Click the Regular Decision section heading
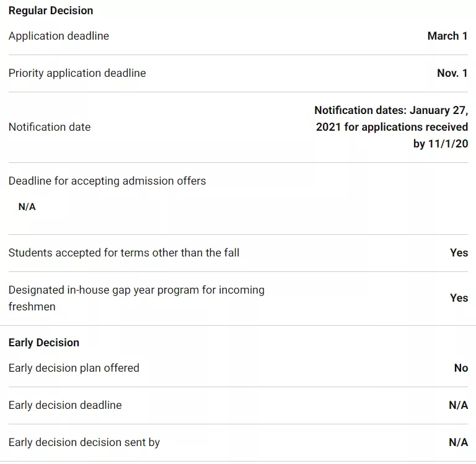Image resolution: width=476 pixels, height=464 pixels. coord(51,11)
